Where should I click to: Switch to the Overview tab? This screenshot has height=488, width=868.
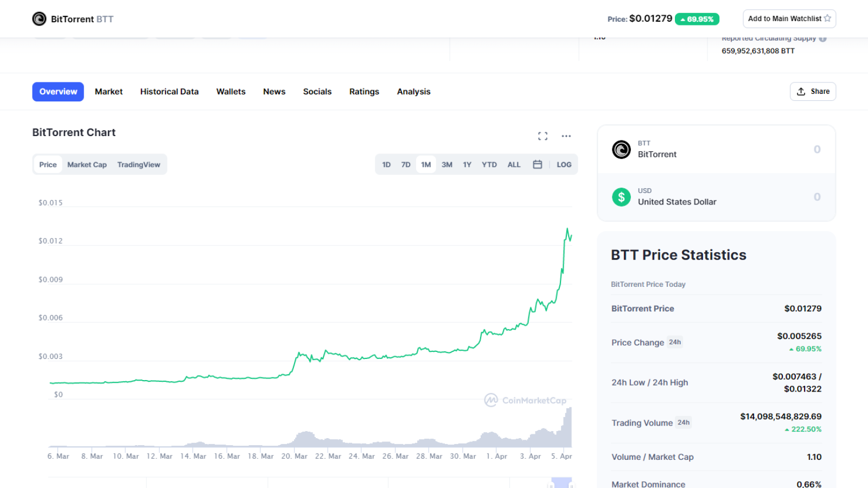(x=58, y=92)
